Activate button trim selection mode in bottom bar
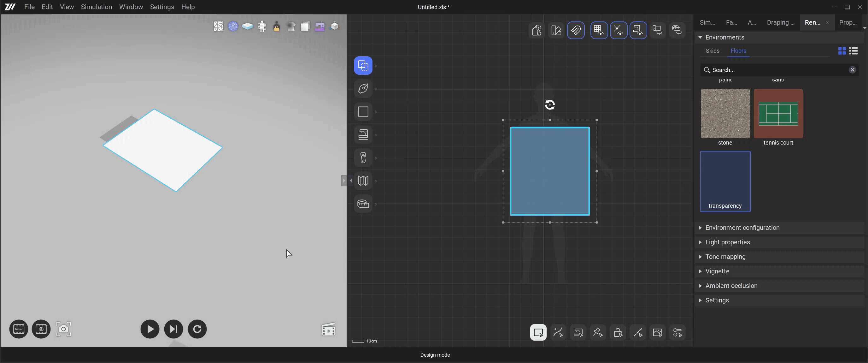The height and width of the screenshot is (363, 868). point(677,333)
